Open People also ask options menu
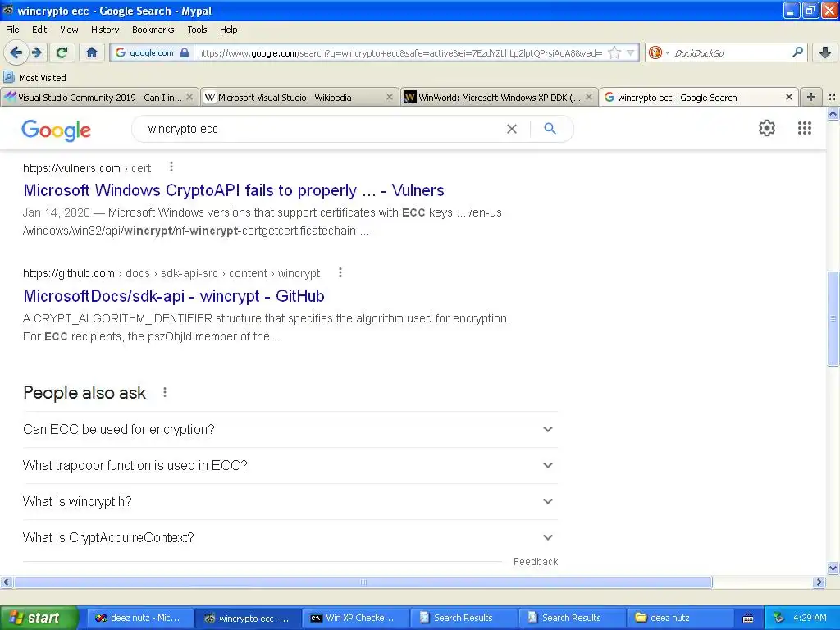Screen dimensions: 840x630 (x=164, y=392)
